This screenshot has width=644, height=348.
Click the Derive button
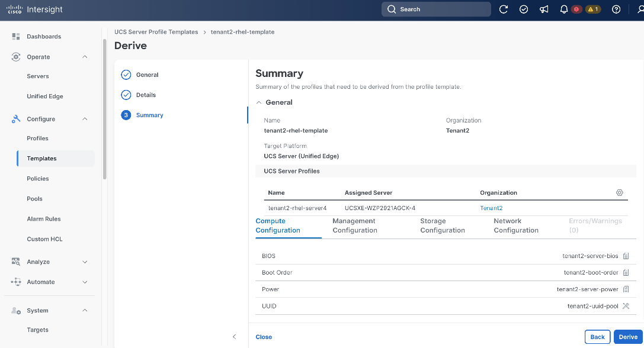(x=629, y=337)
